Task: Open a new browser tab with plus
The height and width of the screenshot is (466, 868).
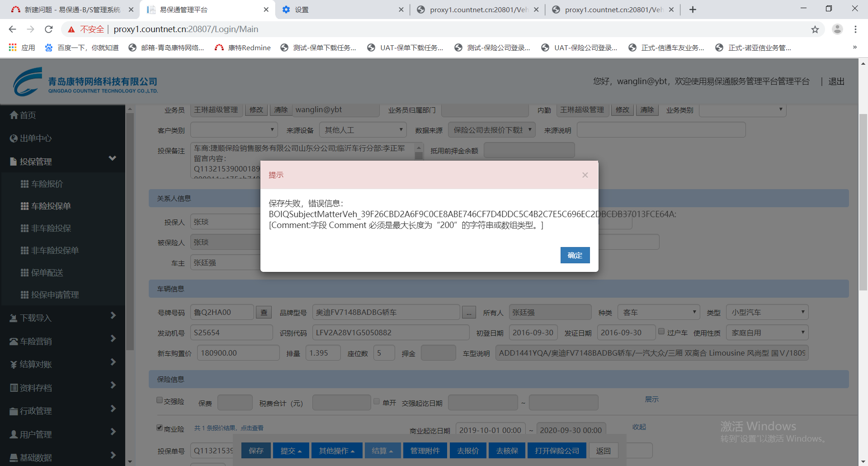Action: coord(693,10)
